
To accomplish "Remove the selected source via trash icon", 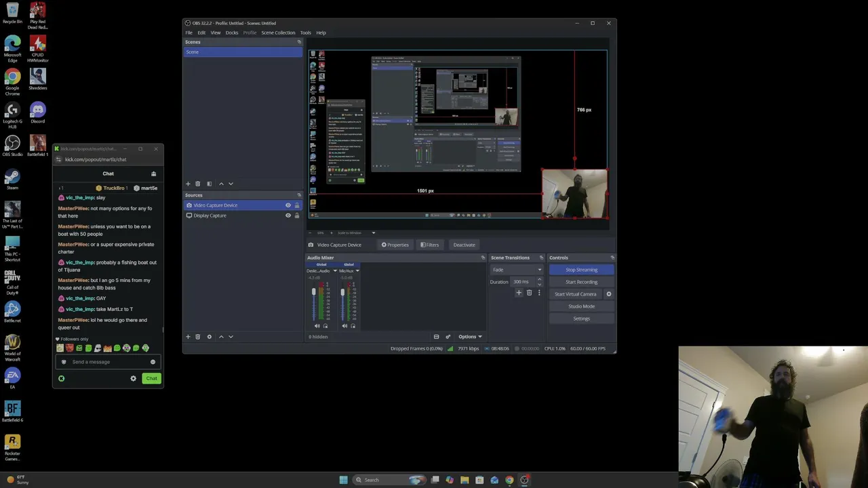I will click(x=198, y=337).
